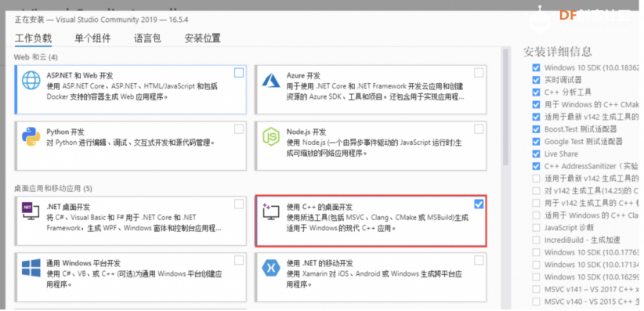Open the 语言包 tab
644x311 pixels.
coord(147,38)
